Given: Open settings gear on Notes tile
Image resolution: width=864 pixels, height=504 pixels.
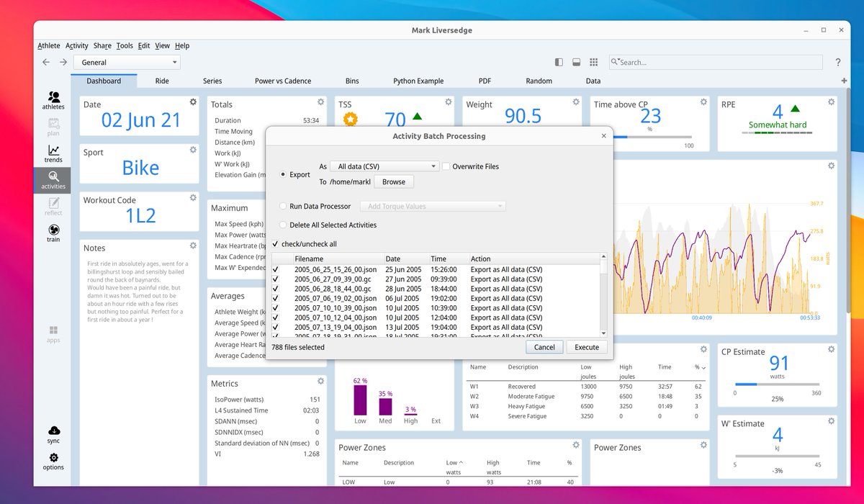Looking at the screenshot, I should pos(193,246).
